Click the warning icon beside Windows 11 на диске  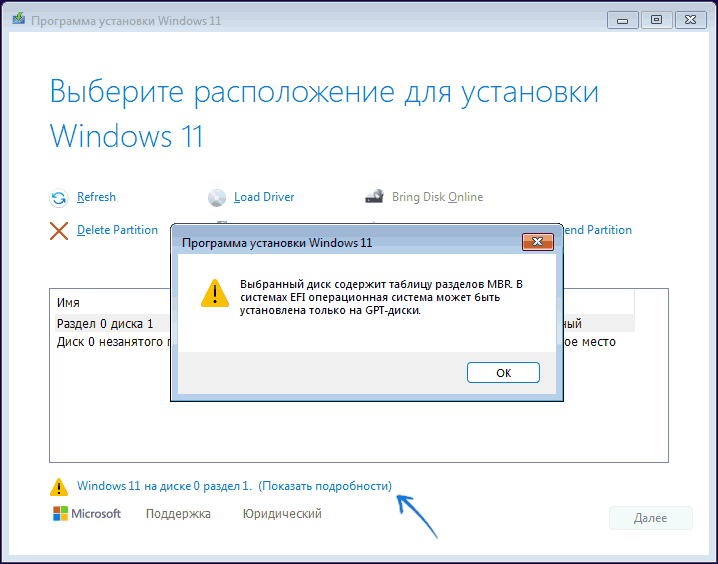(59, 487)
